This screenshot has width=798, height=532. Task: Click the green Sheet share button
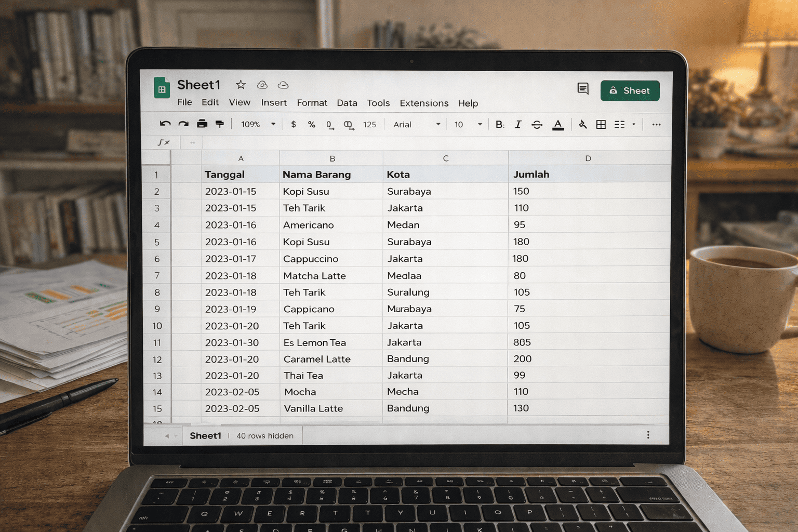[630, 90]
